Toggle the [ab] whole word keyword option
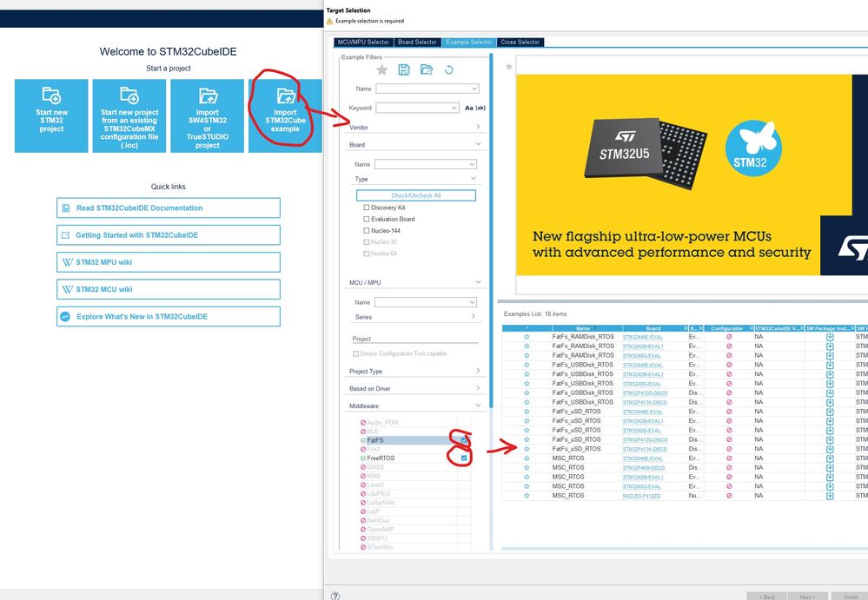 tap(480, 108)
